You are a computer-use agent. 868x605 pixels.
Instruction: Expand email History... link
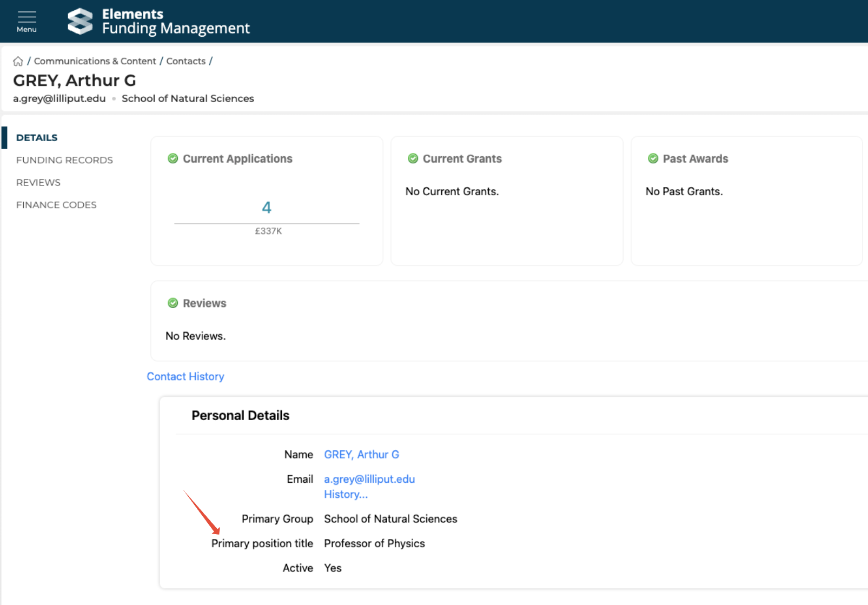pos(346,494)
